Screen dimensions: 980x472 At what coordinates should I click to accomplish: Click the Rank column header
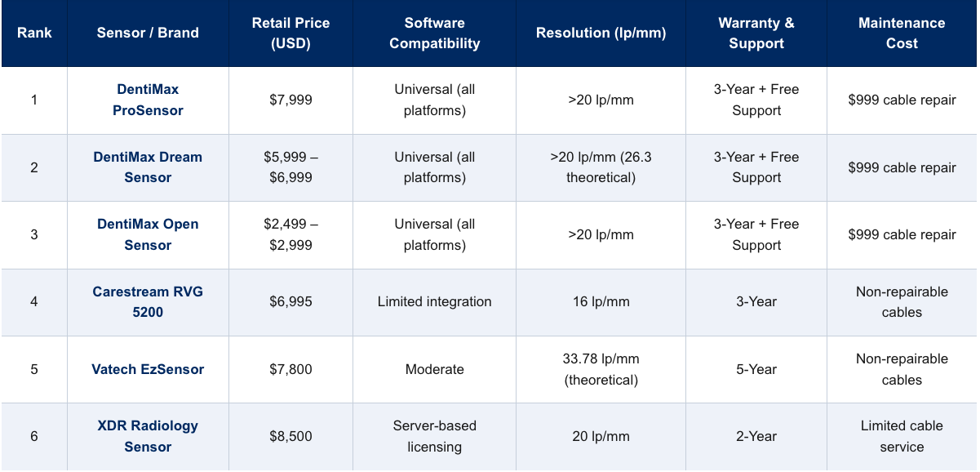[x=34, y=33]
